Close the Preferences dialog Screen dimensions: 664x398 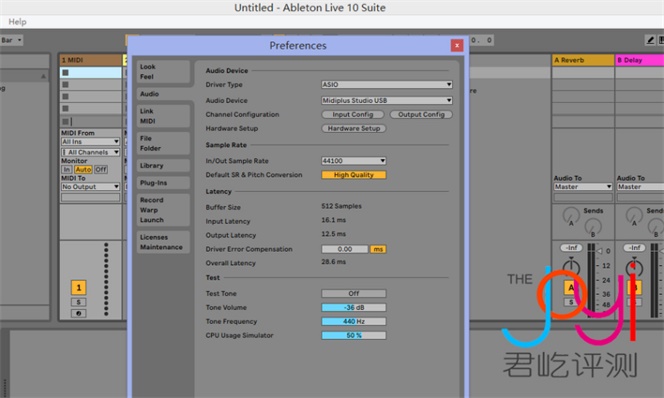tap(456, 45)
